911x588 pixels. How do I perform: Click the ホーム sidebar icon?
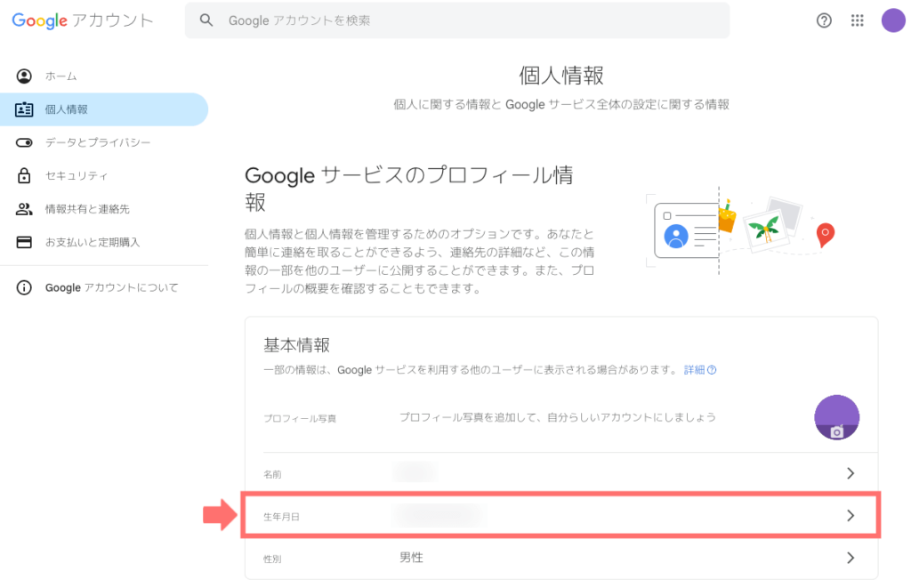click(24, 77)
